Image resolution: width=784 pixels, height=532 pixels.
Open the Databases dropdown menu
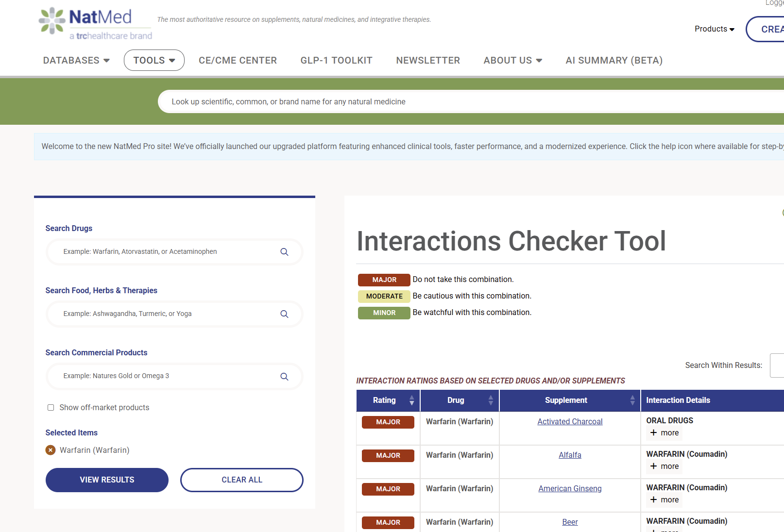pos(76,61)
